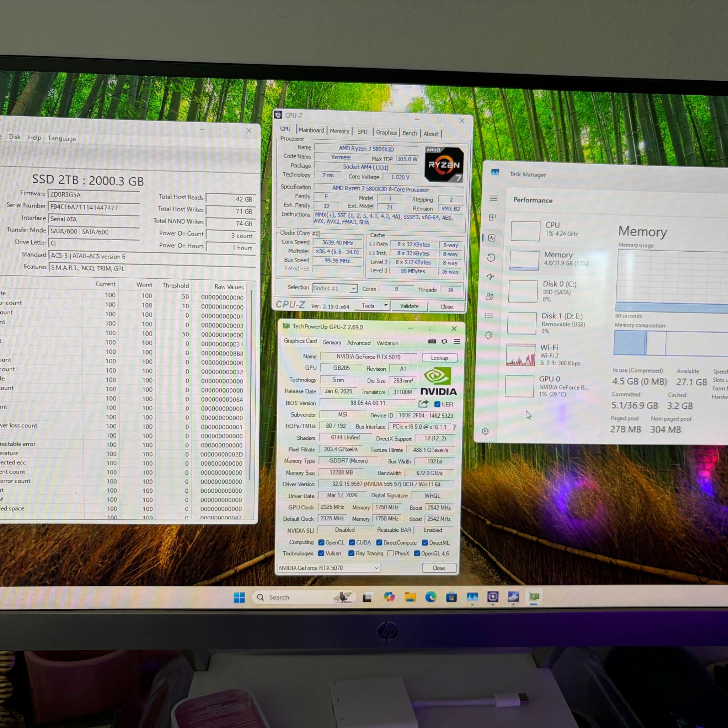Open the Socket #1 selection dropdown in CPU-Z
This screenshot has height=728, width=728.
(x=334, y=288)
